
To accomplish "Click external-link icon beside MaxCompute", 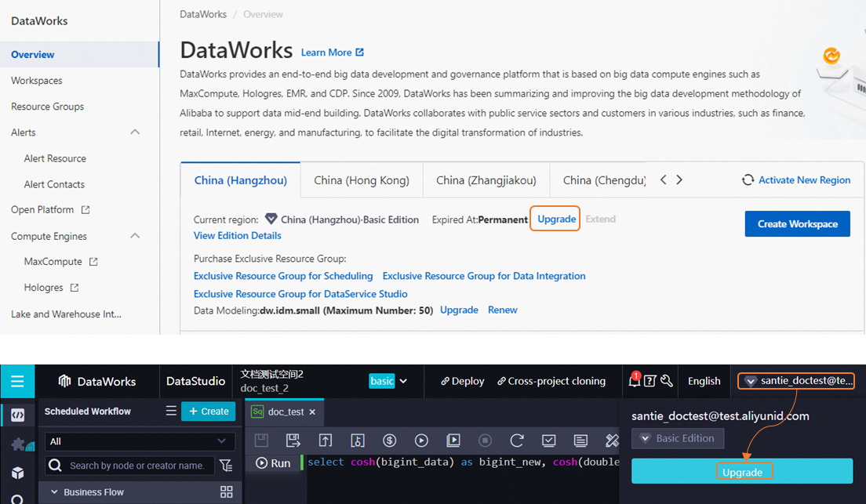I will pos(93,262).
